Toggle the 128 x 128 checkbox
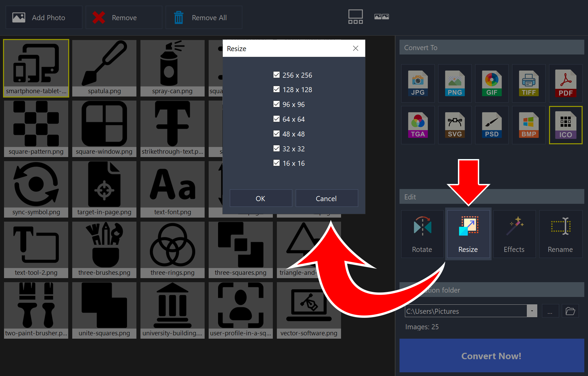Image resolution: width=588 pixels, height=376 pixels. click(x=277, y=89)
